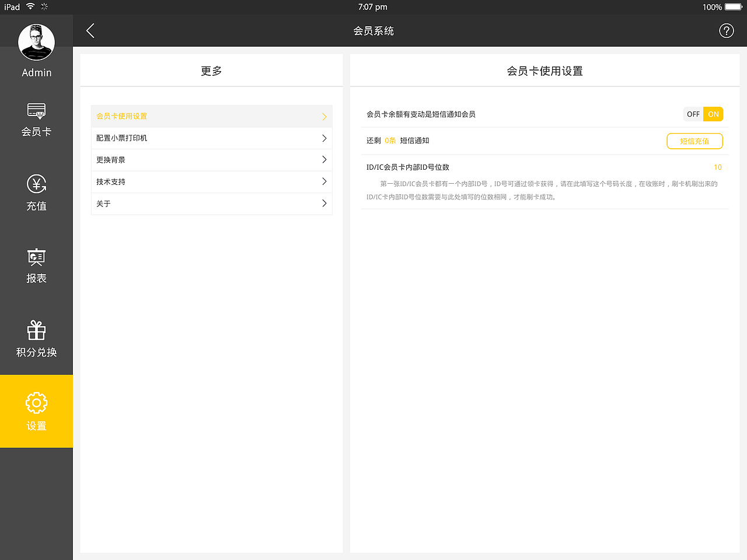Toggle 会员卡余额有变动是短信通知会员 switch
This screenshot has height=560, width=747.
pos(703,114)
